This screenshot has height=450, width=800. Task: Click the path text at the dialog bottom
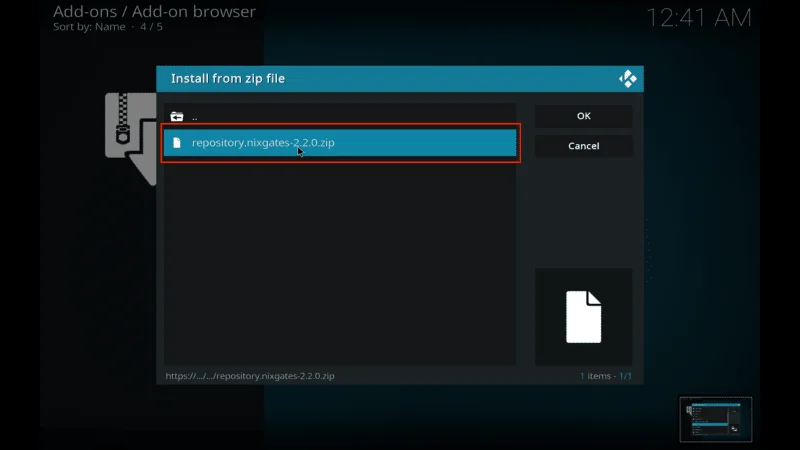tap(250, 376)
